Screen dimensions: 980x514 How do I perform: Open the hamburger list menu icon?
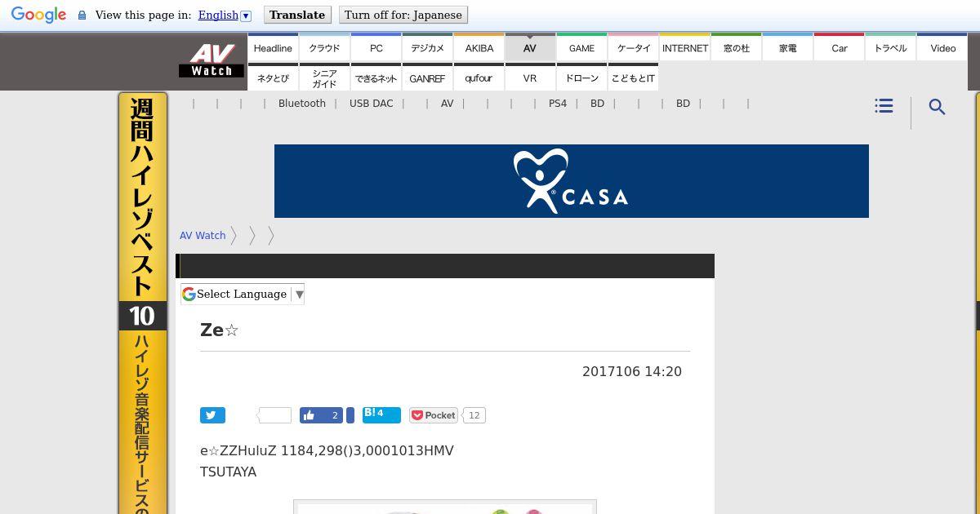tap(884, 106)
